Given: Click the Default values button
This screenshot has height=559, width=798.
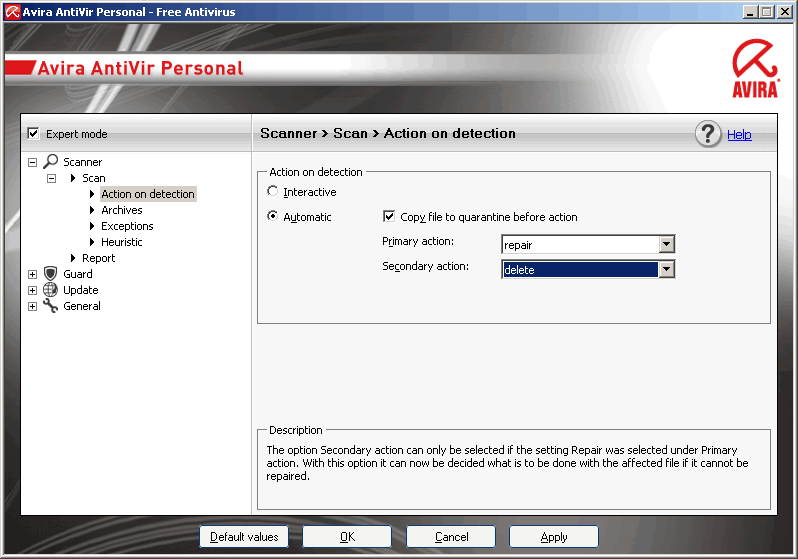Looking at the screenshot, I should pos(244,537).
